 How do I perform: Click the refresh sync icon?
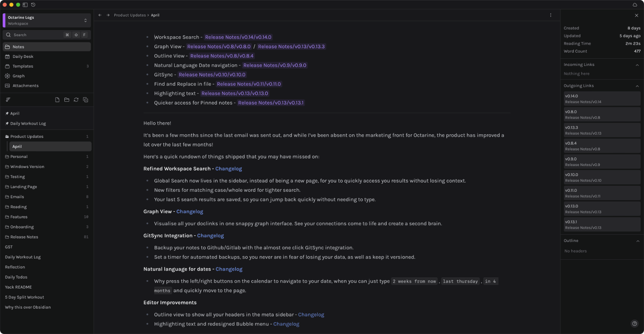coord(76,100)
